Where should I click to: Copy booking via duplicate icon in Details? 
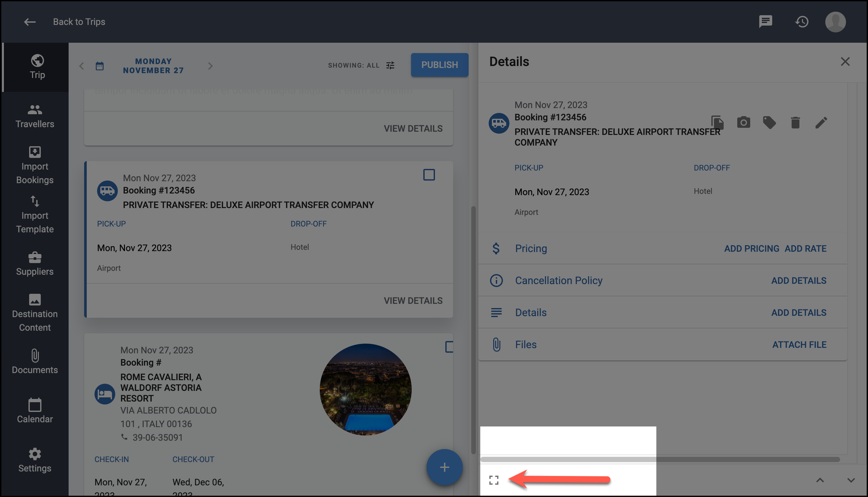click(x=717, y=122)
